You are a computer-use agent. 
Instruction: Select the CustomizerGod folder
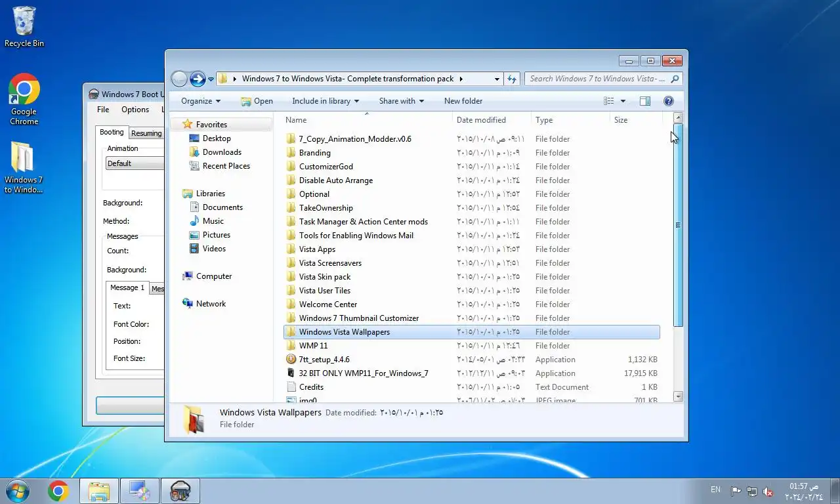point(471,167)
